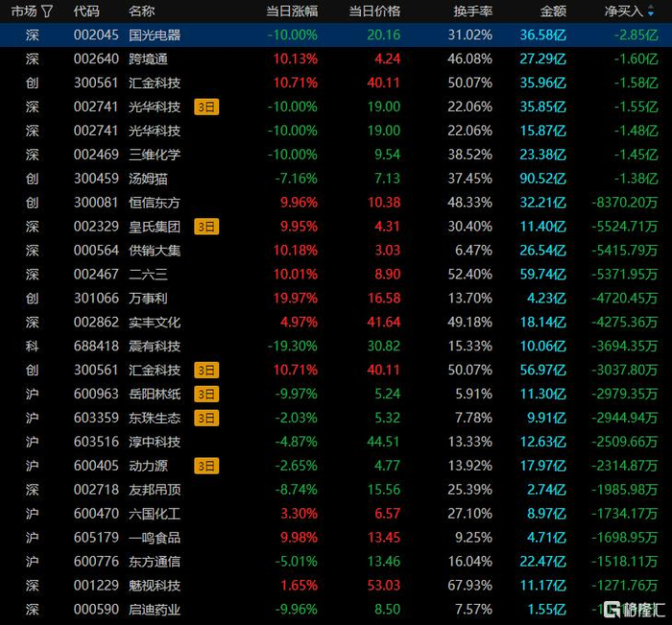
Task: Click the 35.96亿 amount cell
Action: pos(543,83)
